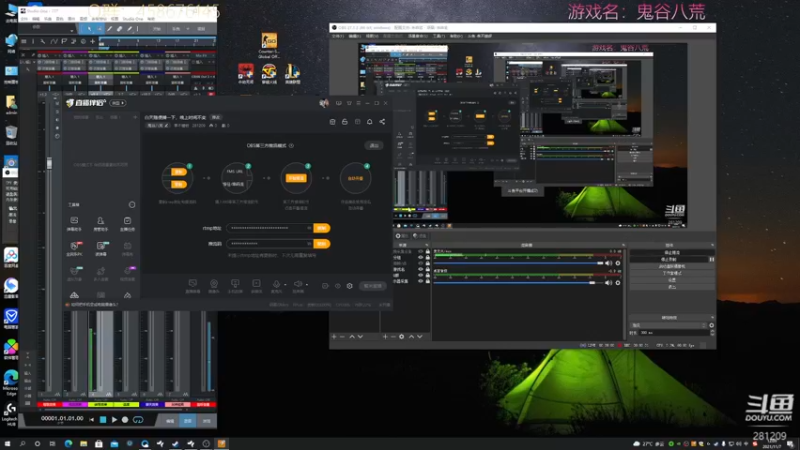This screenshot has width=800, height=450.
Task: Click the wrench icon in Studio One toolbar
Action: [42, 41]
